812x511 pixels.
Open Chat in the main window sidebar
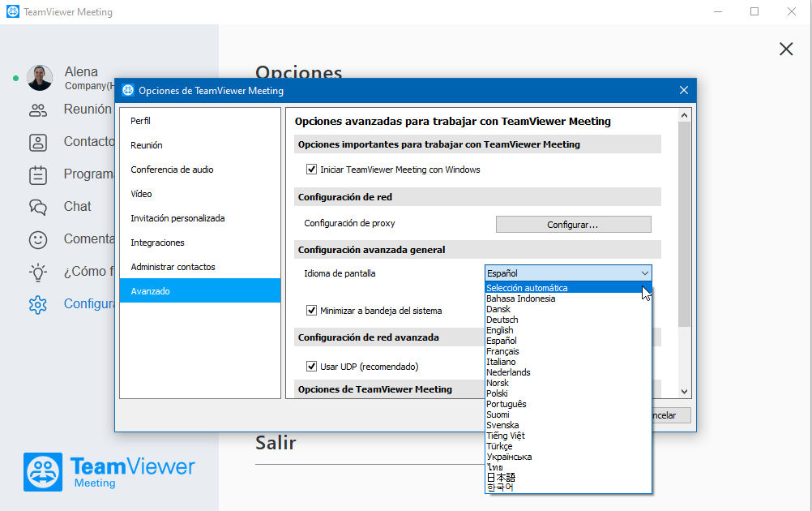77,206
